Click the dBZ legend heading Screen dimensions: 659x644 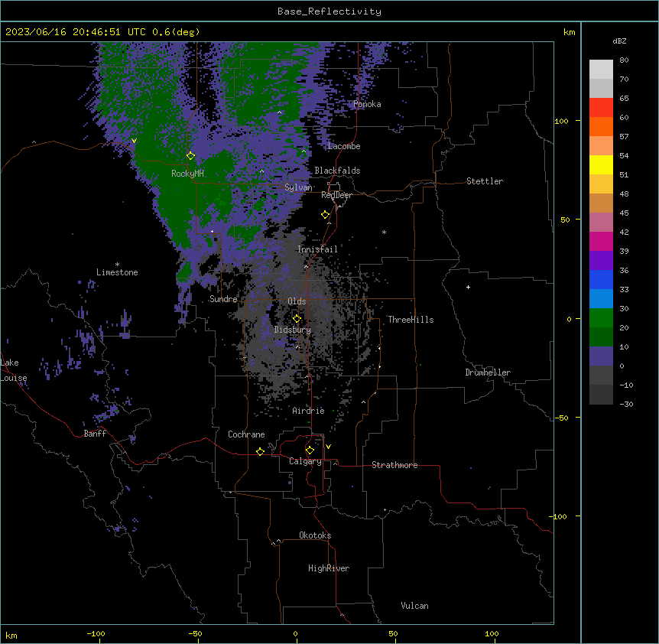pyautogui.click(x=619, y=41)
